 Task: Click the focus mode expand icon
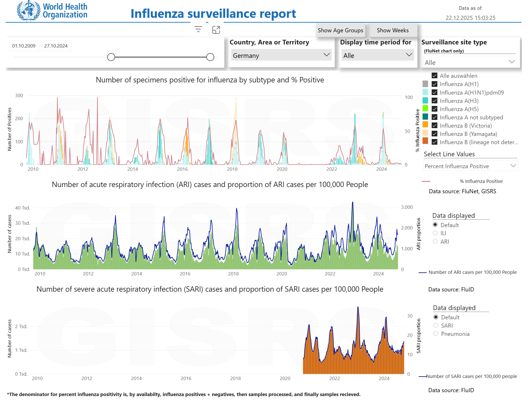coord(216,30)
